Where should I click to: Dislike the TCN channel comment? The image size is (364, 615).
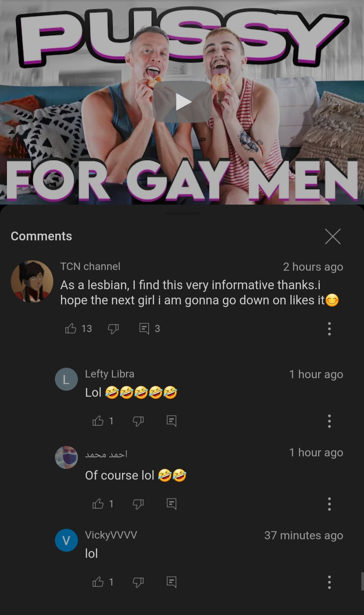[113, 329]
